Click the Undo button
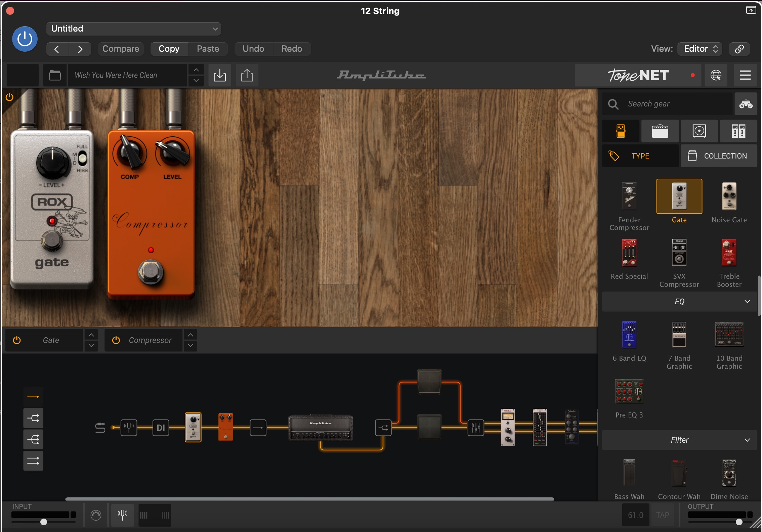 coord(253,49)
